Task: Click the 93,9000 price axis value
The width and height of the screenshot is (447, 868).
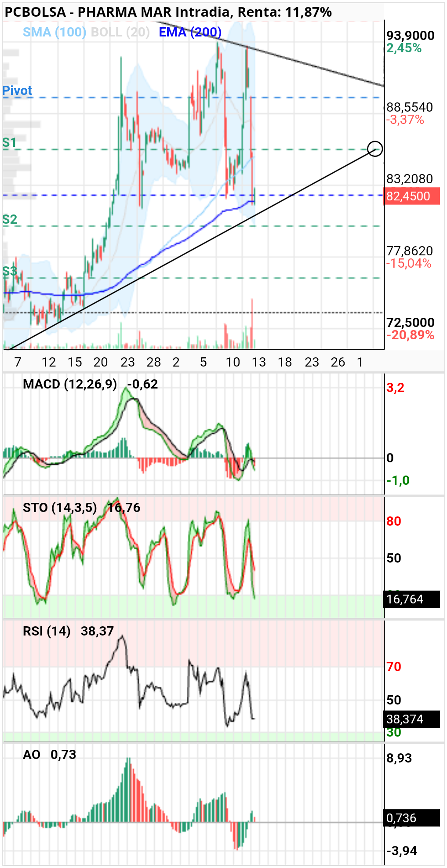Action: coord(411,36)
